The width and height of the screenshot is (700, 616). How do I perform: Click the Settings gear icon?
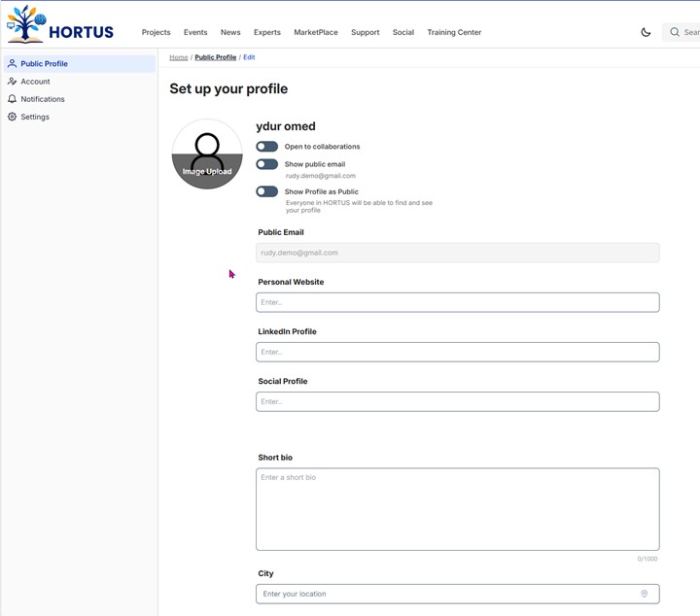click(x=12, y=117)
